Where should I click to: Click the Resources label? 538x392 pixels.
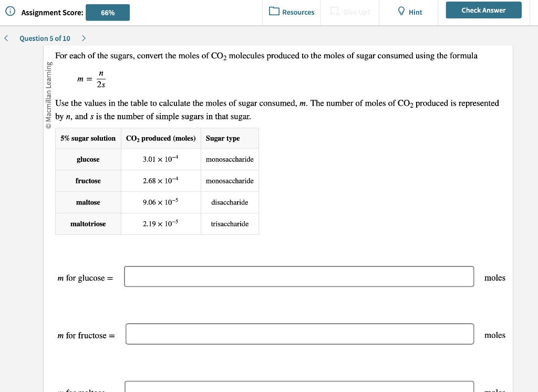pyautogui.click(x=298, y=13)
